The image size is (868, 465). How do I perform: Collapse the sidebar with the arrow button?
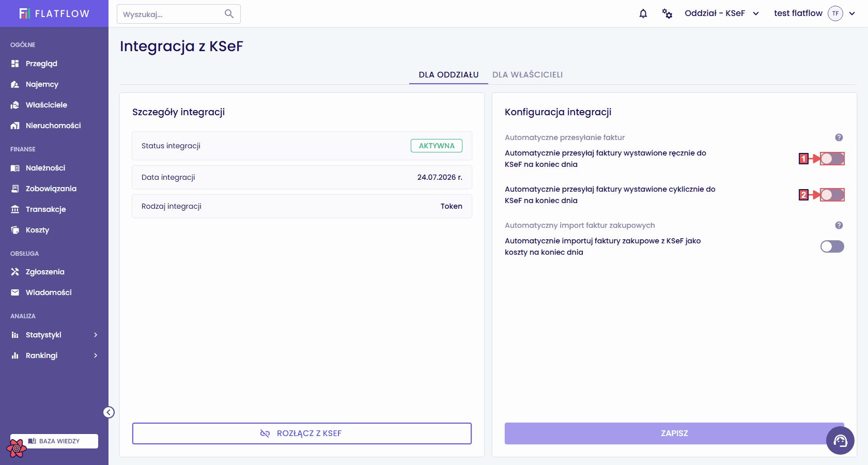click(x=109, y=412)
